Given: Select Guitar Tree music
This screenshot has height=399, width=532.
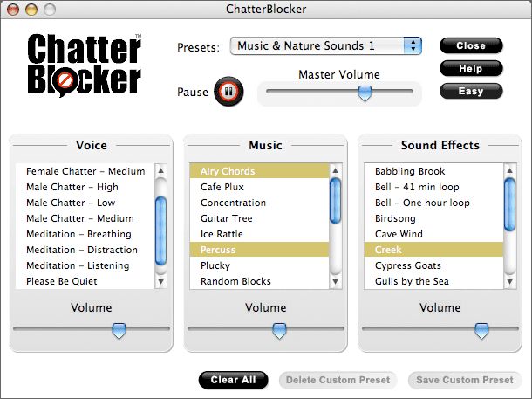Looking at the screenshot, I should click(x=259, y=218).
